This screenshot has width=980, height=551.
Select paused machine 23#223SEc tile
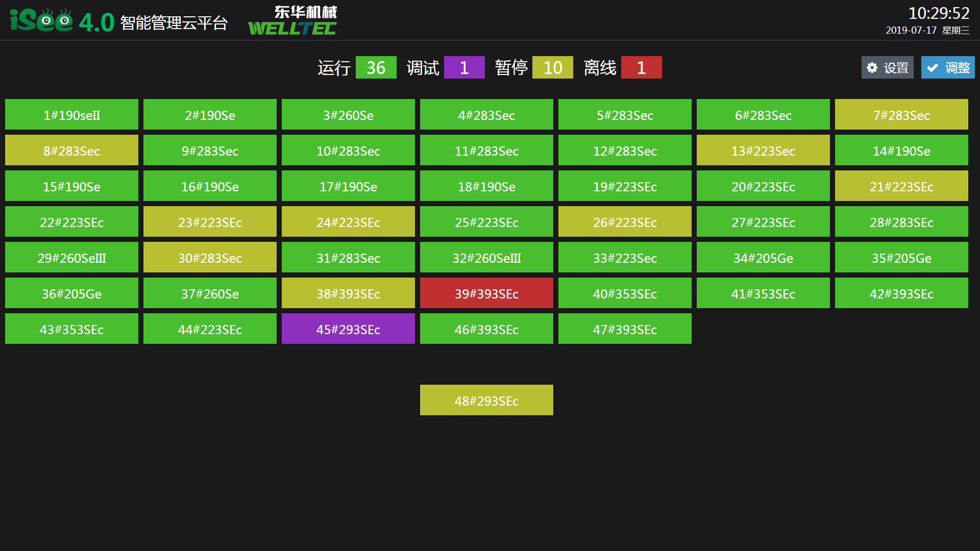[210, 222]
